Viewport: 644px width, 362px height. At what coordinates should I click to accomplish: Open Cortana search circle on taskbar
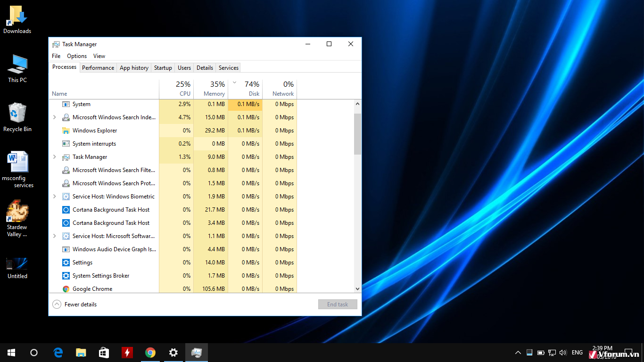coord(34,353)
